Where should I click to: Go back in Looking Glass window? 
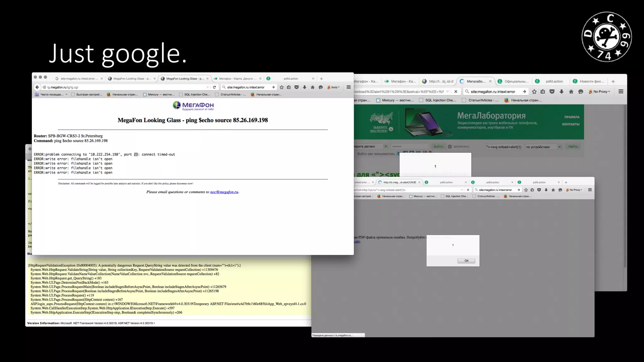click(x=37, y=87)
